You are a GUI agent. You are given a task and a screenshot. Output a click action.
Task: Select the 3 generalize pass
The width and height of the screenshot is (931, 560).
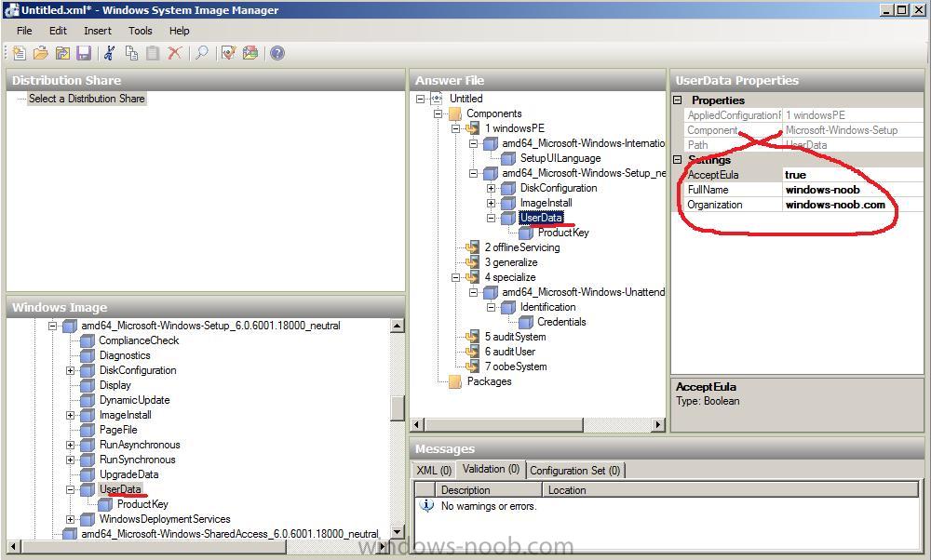click(511, 262)
